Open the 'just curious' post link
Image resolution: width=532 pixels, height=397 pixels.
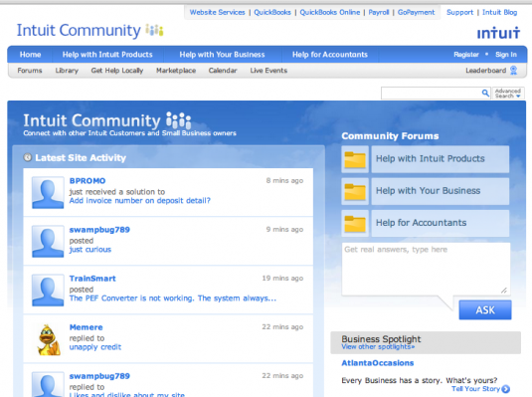[x=90, y=250]
